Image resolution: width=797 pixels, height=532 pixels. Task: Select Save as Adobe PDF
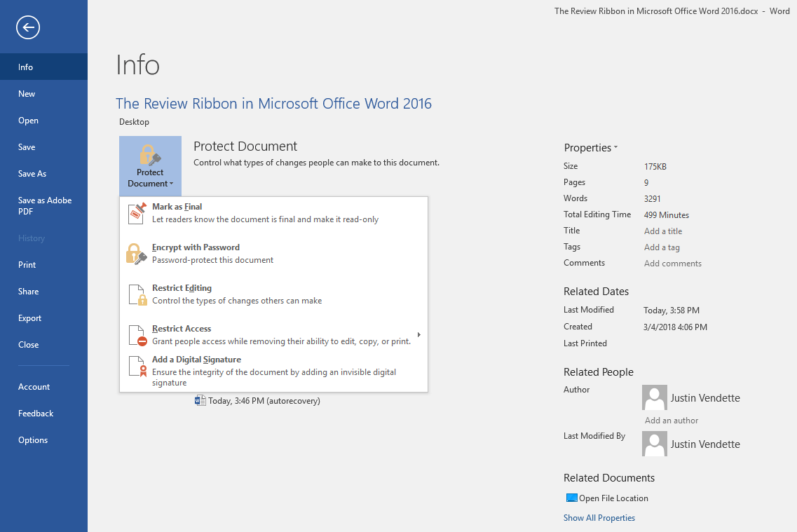(43, 206)
